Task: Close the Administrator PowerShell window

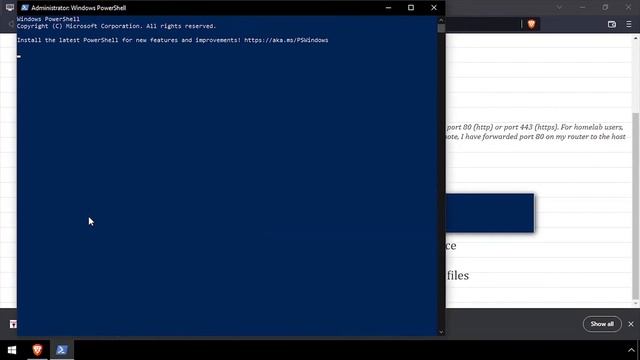Action: coord(434,8)
